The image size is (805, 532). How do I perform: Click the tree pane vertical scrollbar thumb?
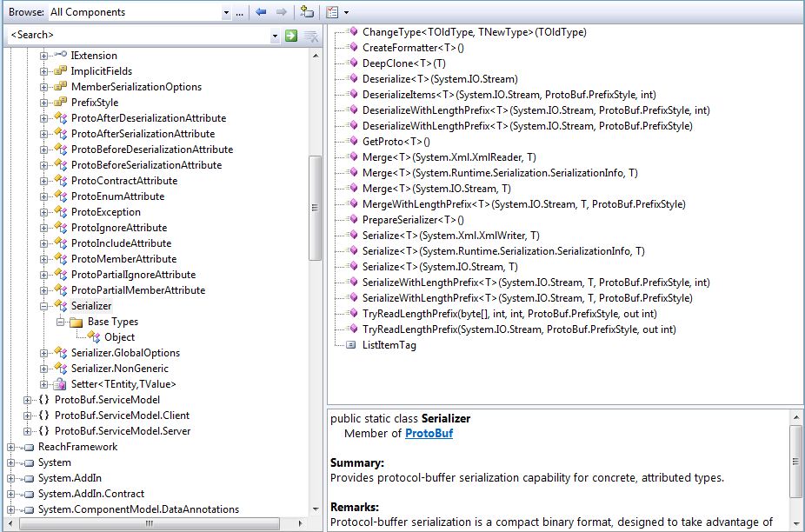315,208
